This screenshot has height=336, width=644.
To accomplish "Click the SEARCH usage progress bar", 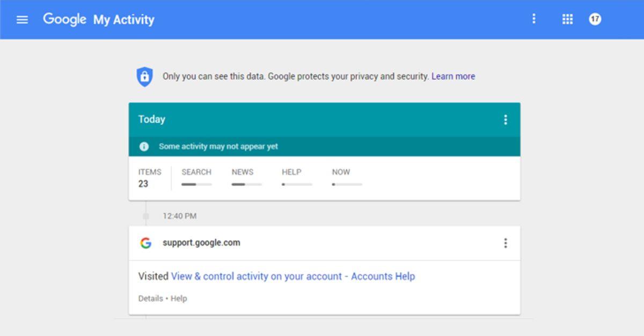I will coord(196,184).
